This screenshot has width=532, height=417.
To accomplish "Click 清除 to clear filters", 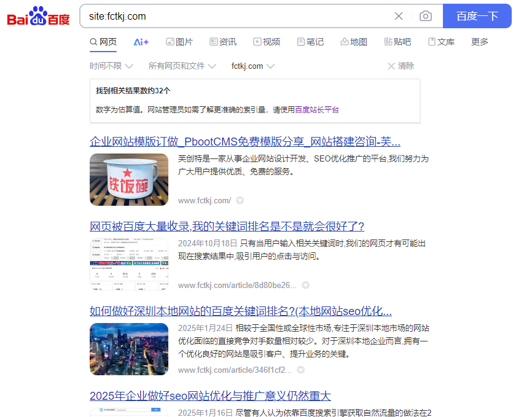I will click(x=401, y=66).
